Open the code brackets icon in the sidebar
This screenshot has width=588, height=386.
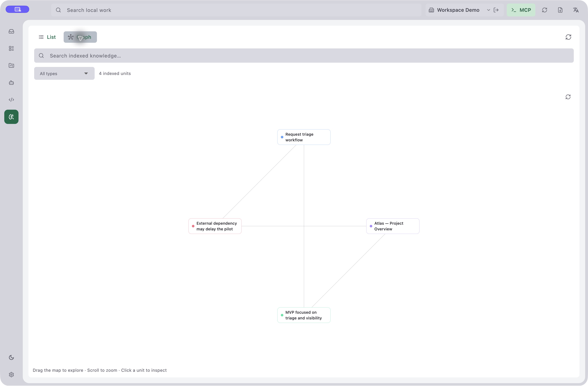(x=11, y=100)
